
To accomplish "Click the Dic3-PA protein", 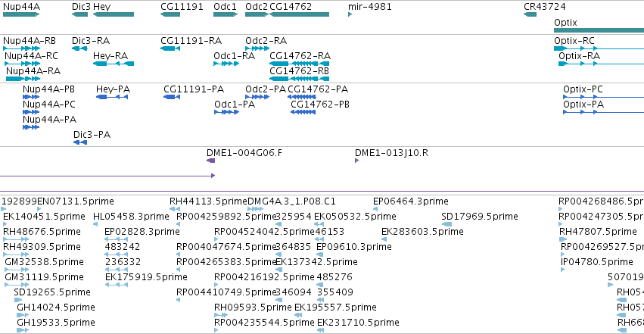I will point(92,135).
